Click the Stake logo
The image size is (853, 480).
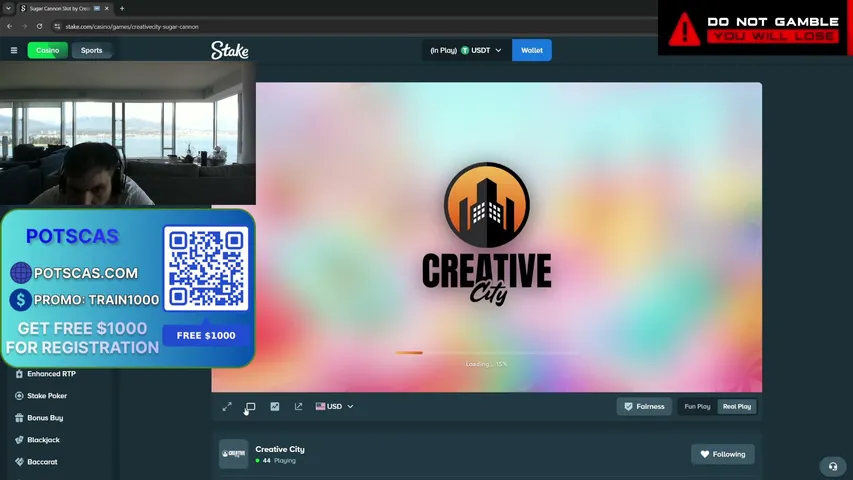pos(230,50)
